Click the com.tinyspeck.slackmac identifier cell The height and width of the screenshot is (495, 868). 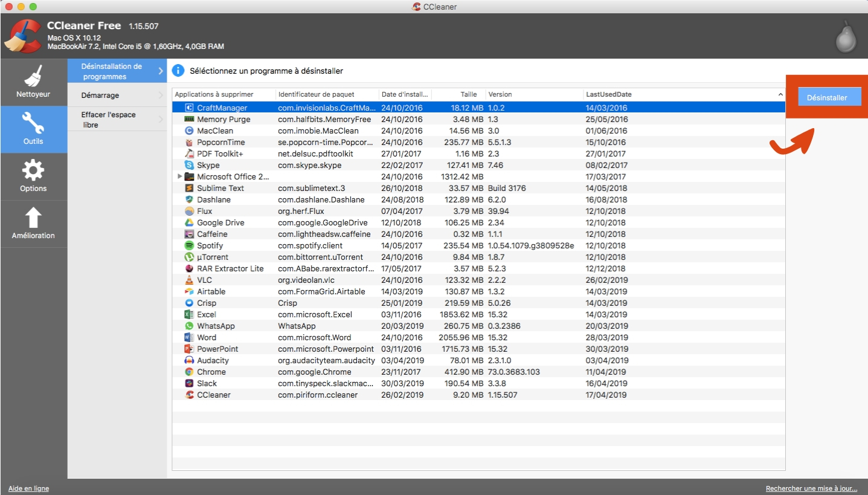pos(326,383)
